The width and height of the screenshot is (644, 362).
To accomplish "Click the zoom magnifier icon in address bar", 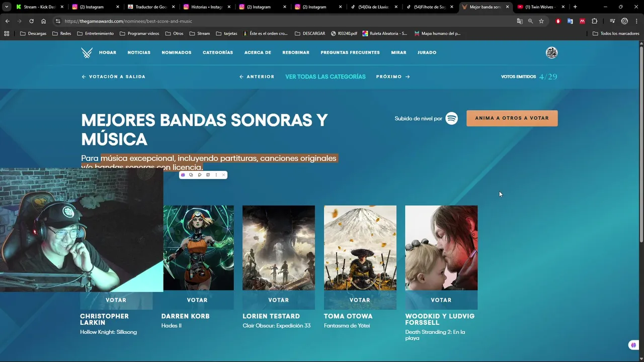I will tap(530, 21).
